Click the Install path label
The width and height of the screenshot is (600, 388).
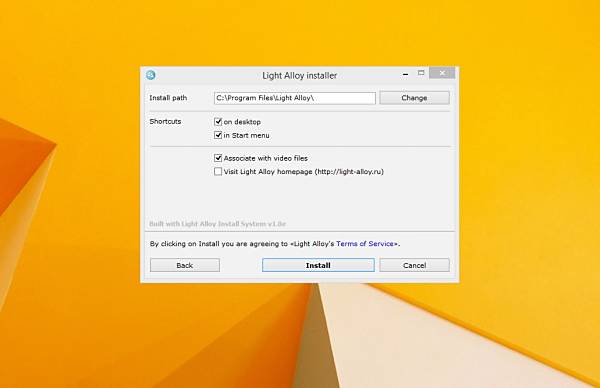coord(168,98)
